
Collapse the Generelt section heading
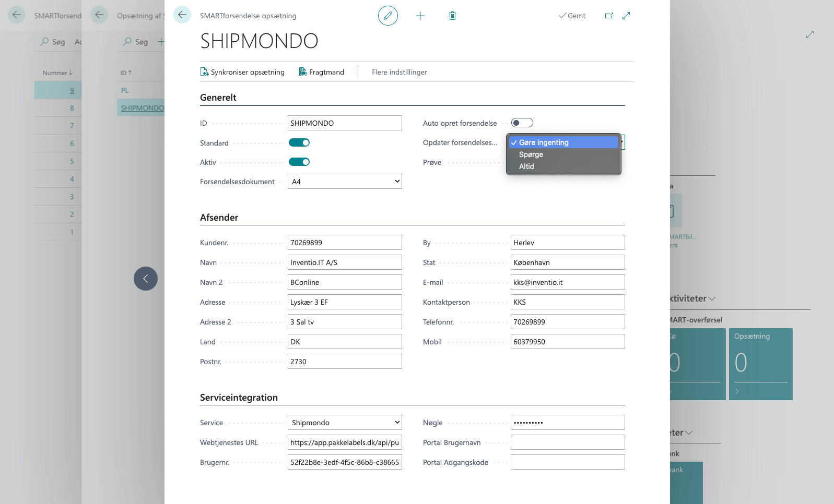tap(218, 98)
